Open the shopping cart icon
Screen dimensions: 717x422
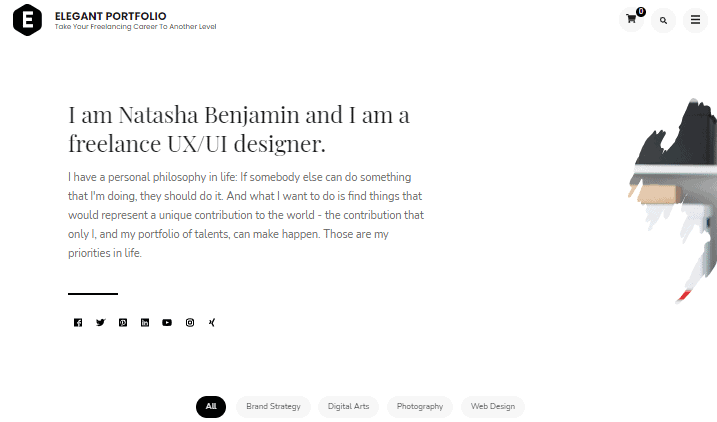coord(631,20)
